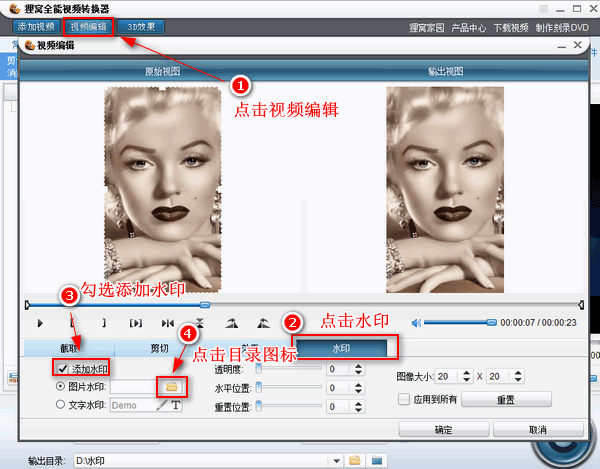
Task: Click the text color pen icon
Action: 162,405
